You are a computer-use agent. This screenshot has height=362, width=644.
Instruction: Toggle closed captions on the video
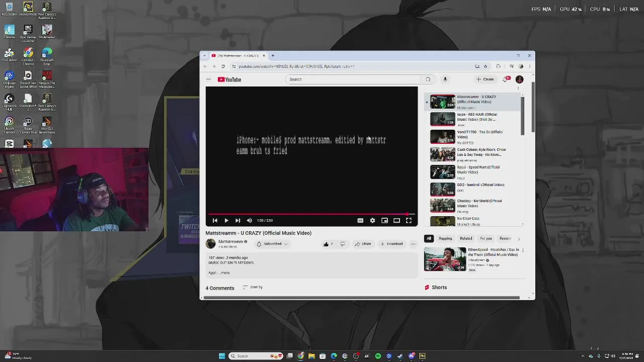point(360,220)
